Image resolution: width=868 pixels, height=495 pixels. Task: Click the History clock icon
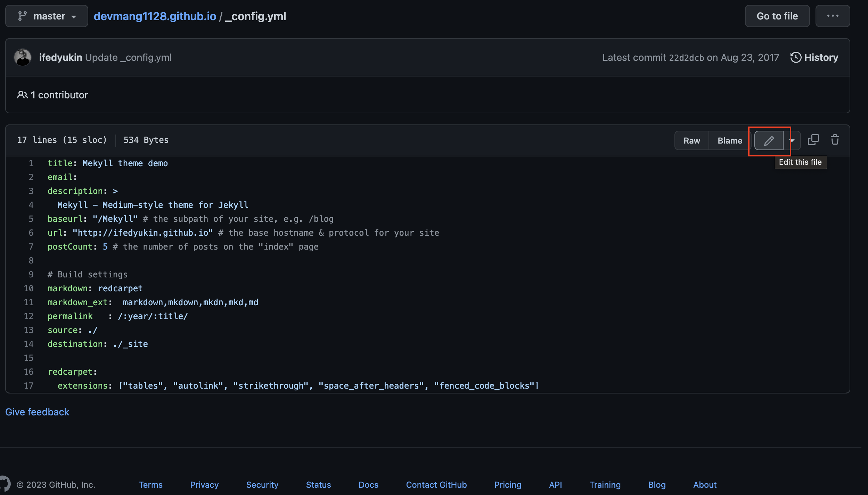796,57
